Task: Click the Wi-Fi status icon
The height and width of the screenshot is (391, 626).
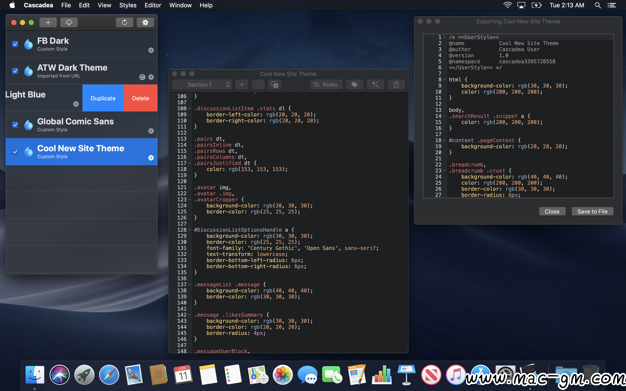Action: (507, 5)
